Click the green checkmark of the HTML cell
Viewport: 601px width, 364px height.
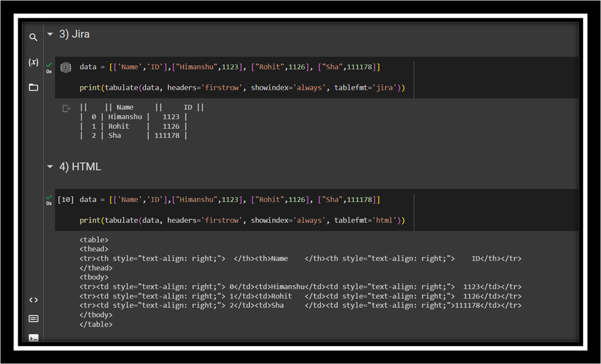pos(49,197)
